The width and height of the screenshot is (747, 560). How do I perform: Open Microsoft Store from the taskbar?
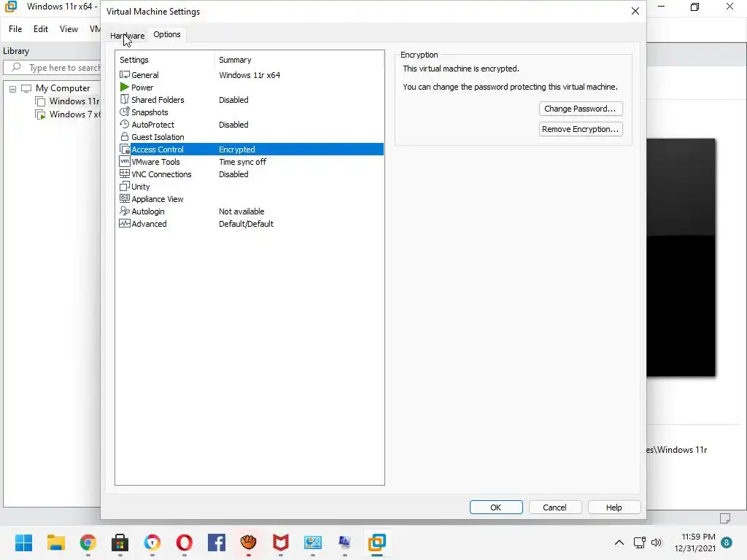click(120, 542)
